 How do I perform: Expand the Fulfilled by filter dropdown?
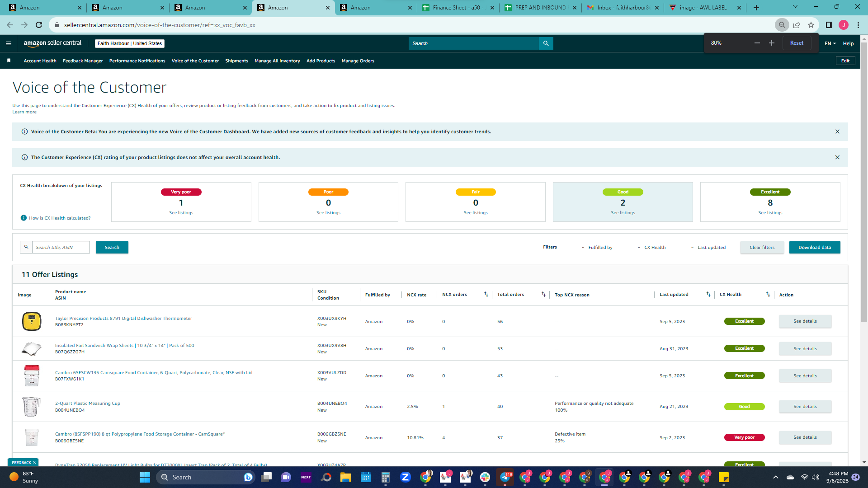597,247
